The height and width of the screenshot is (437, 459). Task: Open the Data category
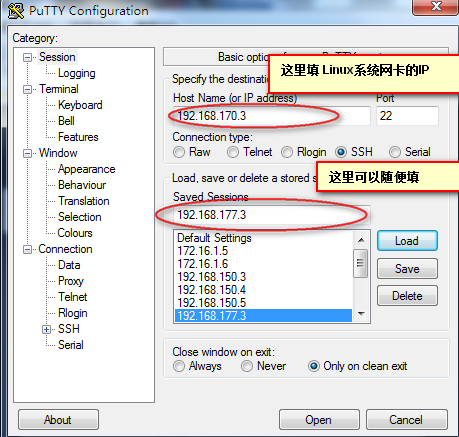tap(69, 265)
